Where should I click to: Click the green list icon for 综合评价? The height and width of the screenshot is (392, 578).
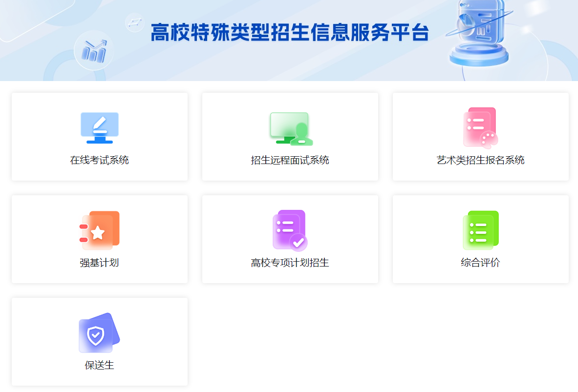(x=480, y=230)
